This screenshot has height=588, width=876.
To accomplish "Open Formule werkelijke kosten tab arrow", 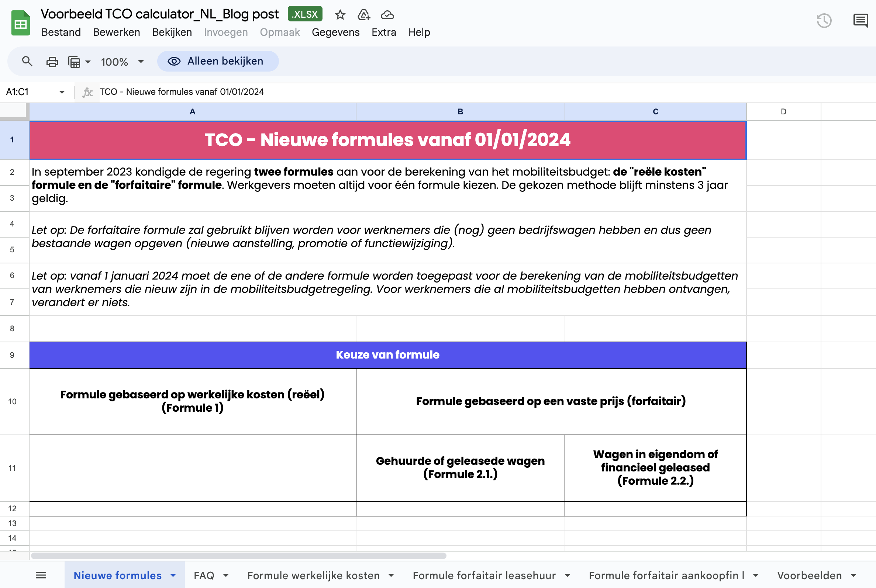I will tap(391, 575).
